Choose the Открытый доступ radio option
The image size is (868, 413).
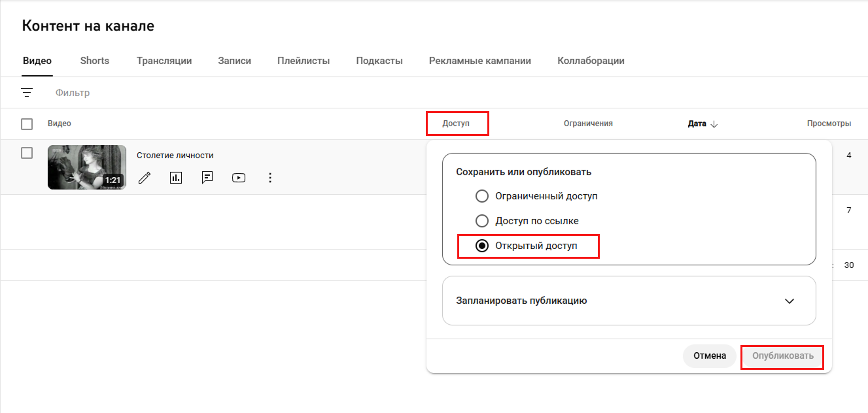[482, 246]
